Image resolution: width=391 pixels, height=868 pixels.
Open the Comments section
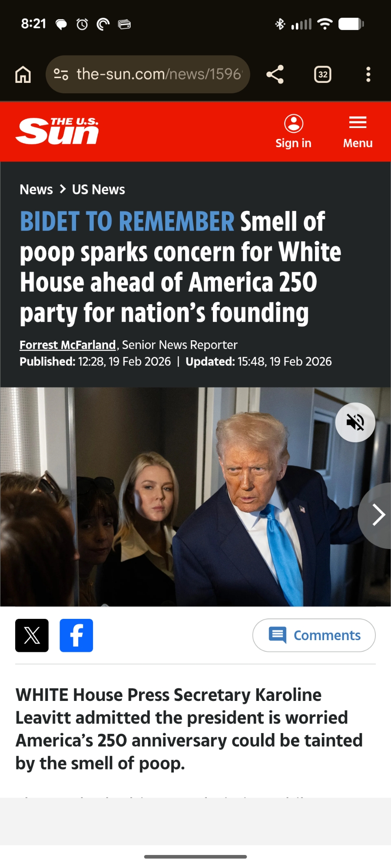pos(314,635)
